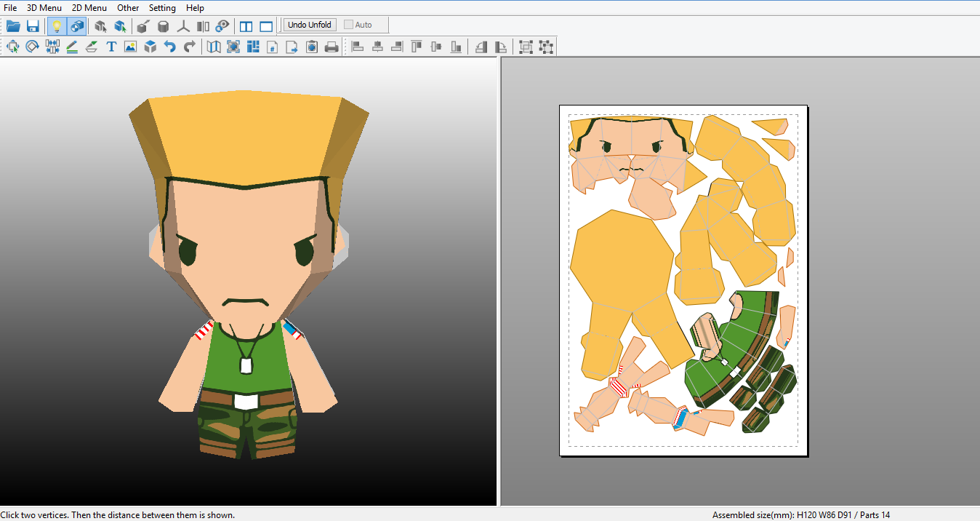Click the eye view-settings icon
980x521 pixels.
pyautogui.click(x=222, y=26)
